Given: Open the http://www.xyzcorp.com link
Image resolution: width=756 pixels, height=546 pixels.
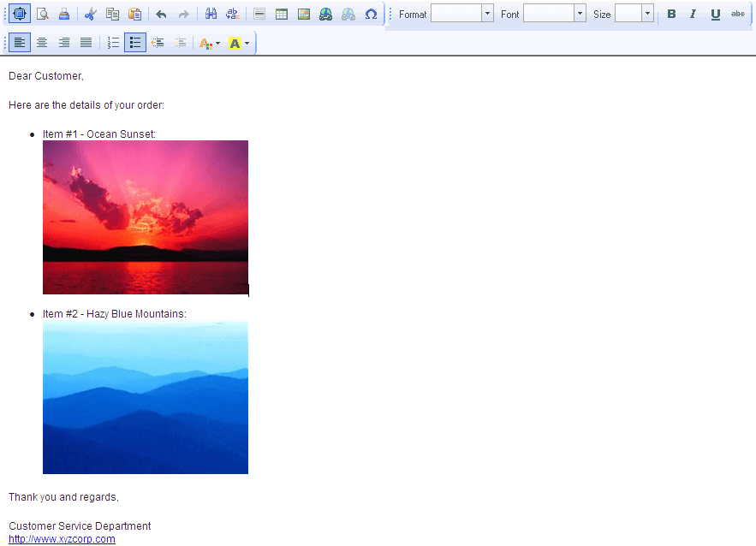Looking at the screenshot, I should click(x=61, y=539).
